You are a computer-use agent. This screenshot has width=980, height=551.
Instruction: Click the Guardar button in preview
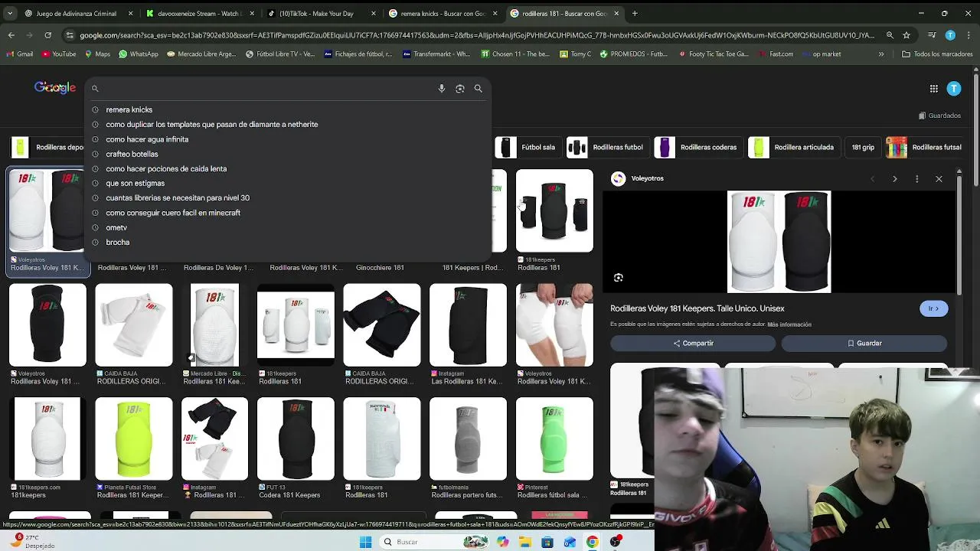tap(864, 344)
